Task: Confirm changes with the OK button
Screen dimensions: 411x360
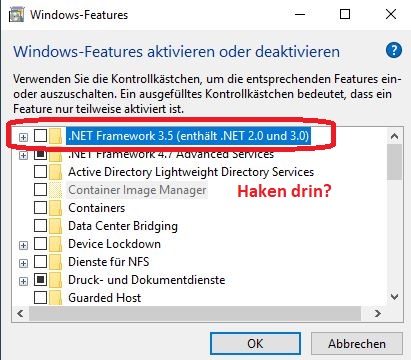Action: click(255, 344)
